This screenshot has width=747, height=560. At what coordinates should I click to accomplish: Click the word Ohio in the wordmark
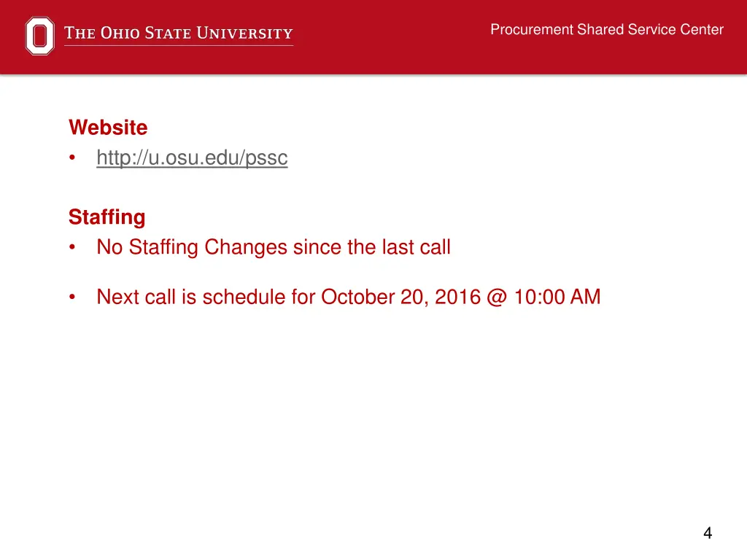[x=120, y=34]
